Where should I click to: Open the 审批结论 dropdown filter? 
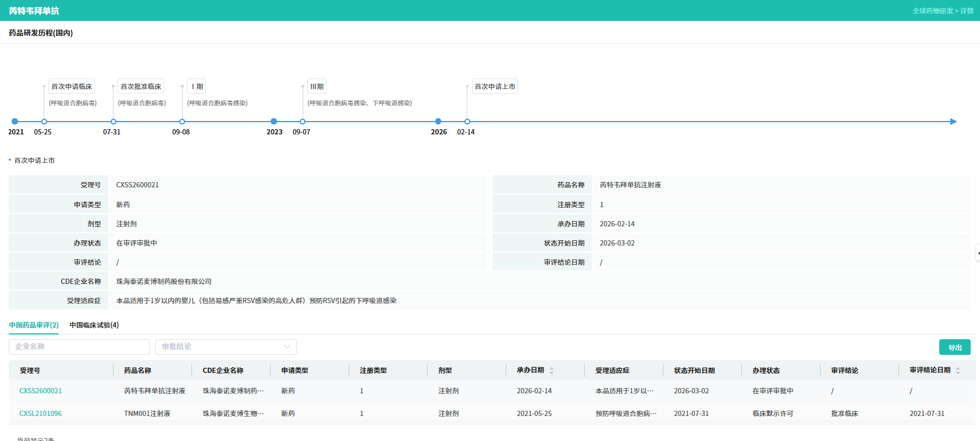point(226,347)
